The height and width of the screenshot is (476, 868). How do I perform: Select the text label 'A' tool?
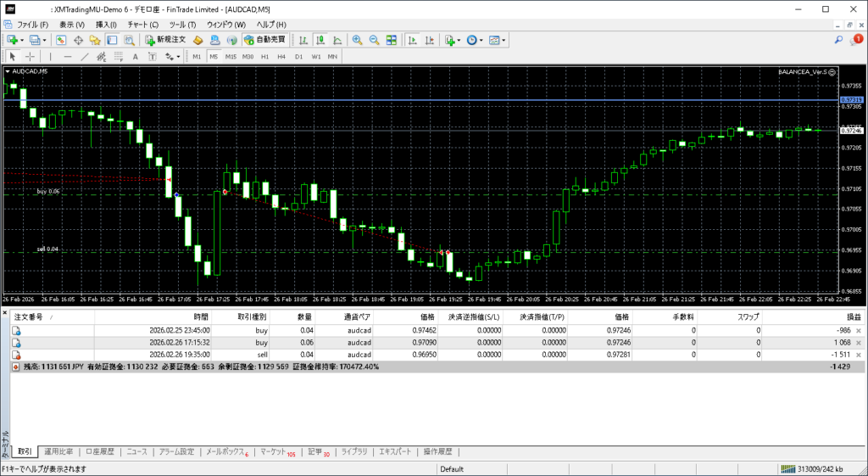point(136,57)
